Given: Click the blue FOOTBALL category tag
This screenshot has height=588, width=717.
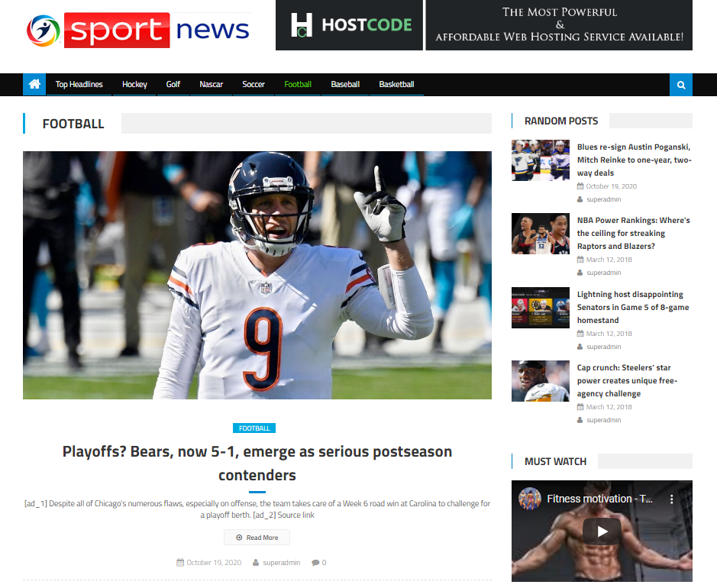Looking at the screenshot, I should (x=254, y=428).
